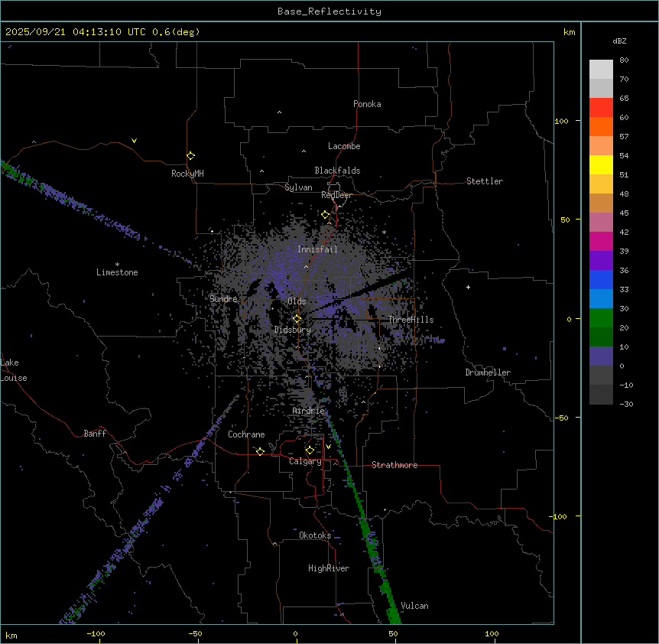This screenshot has width=659, height=644.
Task: Click the dBZ legend heading
Action: (620, 41)
